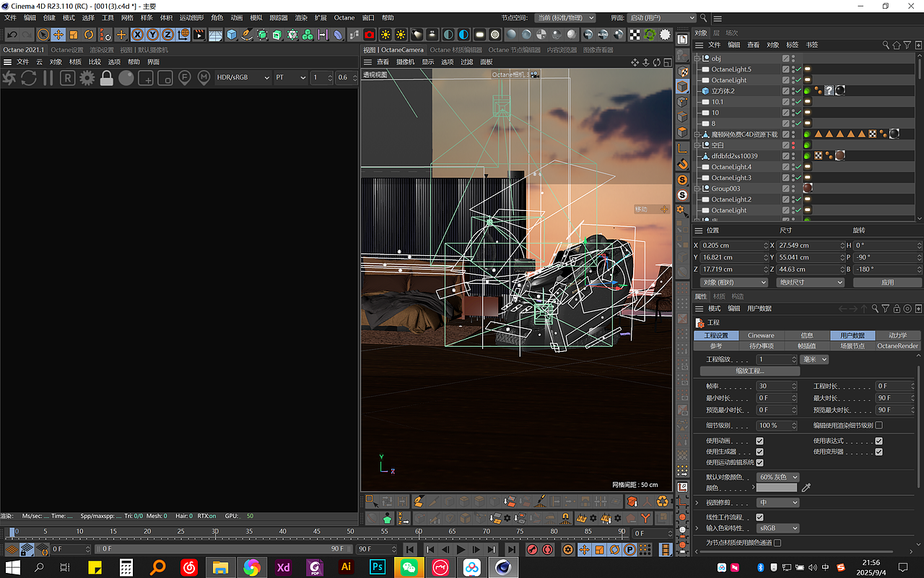The width and height of the screenshot is (924, 578).
Task: Click the timeline ruler at frame 30
Action: (x=215, y=532)
